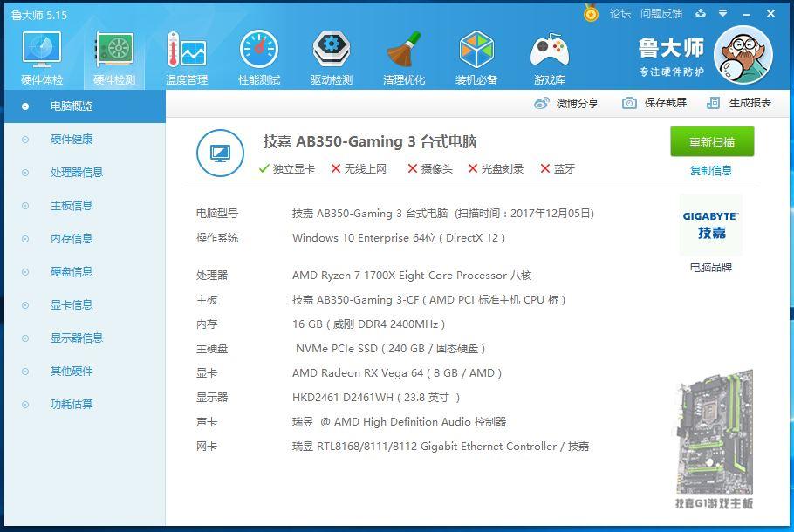Click the 技嘉 AB350-Gaming 3-CF motherboard text
Image resolution: width=794 pixels, height=532 pixels.
[429, 300]
